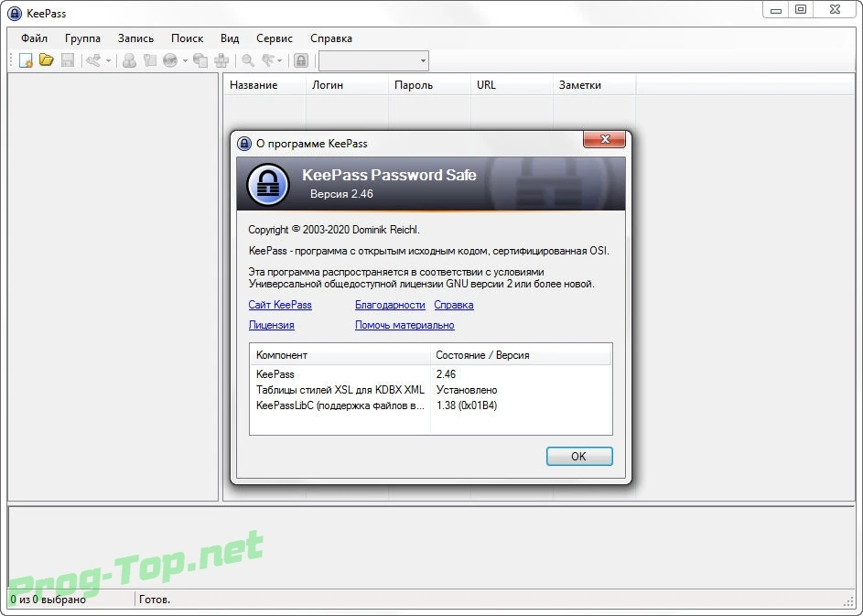Click the Состояние / Версия column header
This screenshot has height=616, width=863.
521,355
